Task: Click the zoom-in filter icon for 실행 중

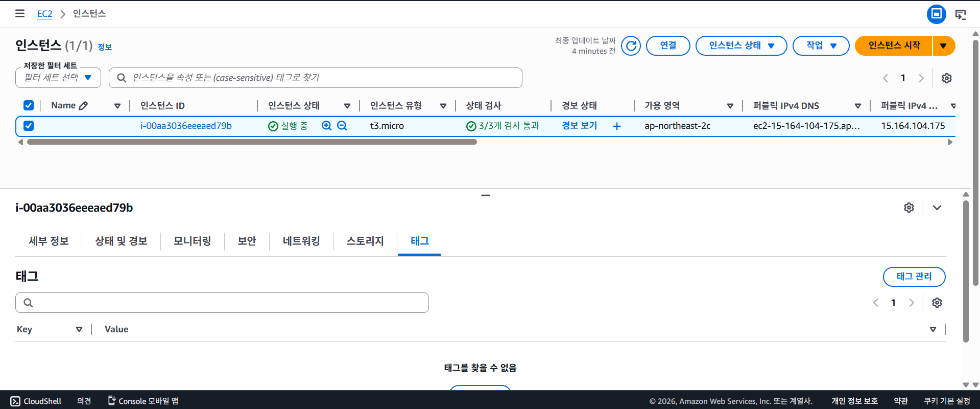Action: pyautogui.click(x=326, y=126)
